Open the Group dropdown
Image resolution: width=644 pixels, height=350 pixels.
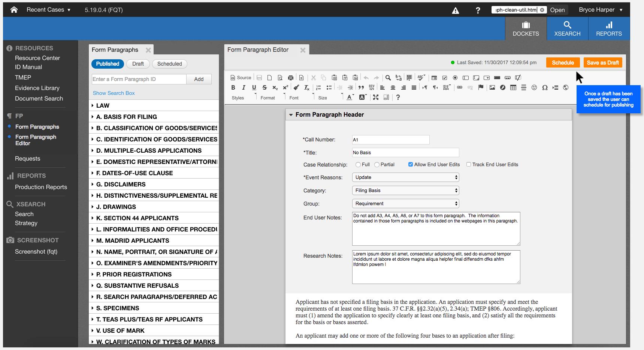406,204
